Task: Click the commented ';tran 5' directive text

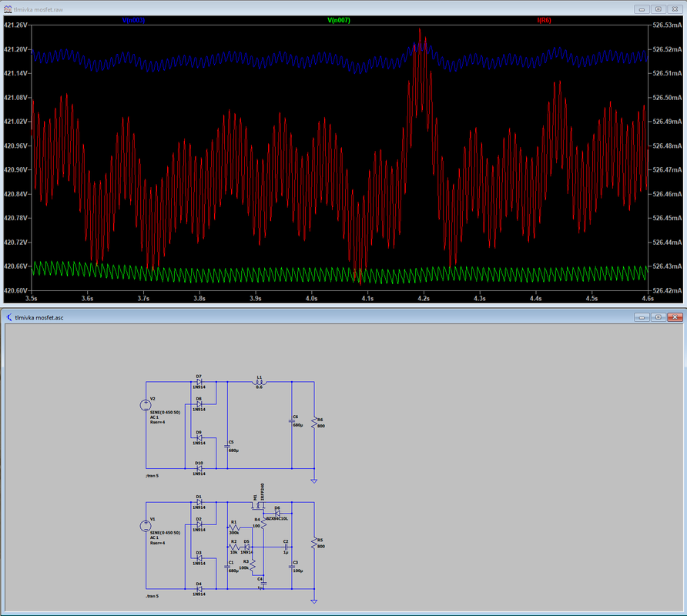Action: (152, 475)
